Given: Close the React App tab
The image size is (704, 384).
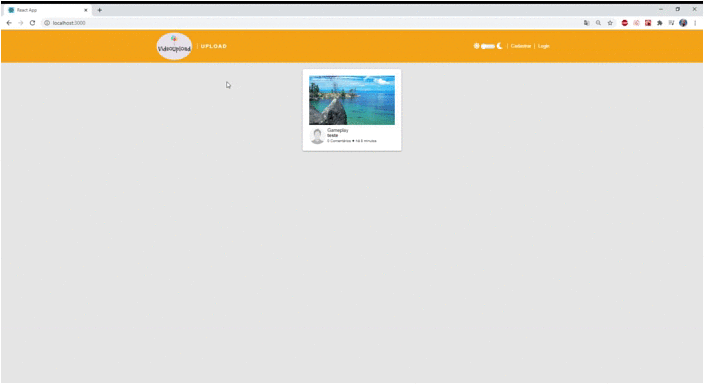Looking at the screenshot, I should pos(86,10).
